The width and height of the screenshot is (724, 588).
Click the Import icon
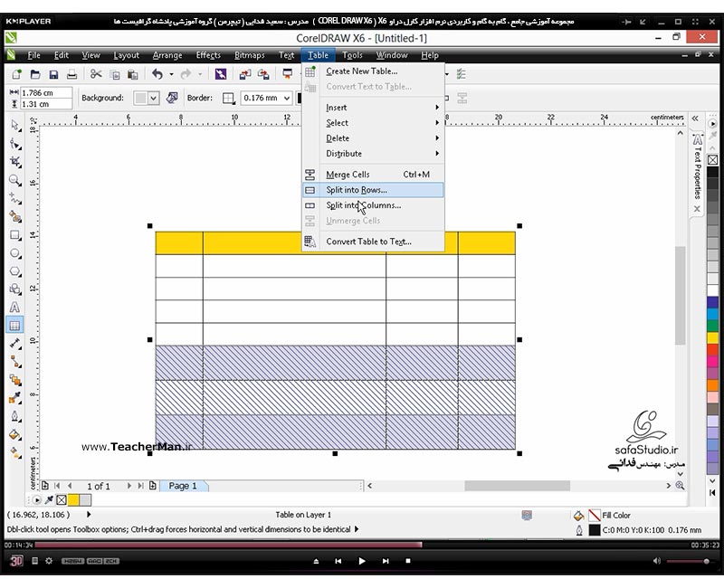[x=244, y=74]
